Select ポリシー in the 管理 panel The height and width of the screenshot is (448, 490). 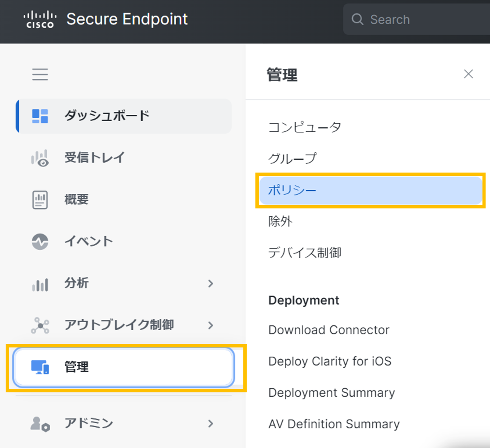[371, 190]
